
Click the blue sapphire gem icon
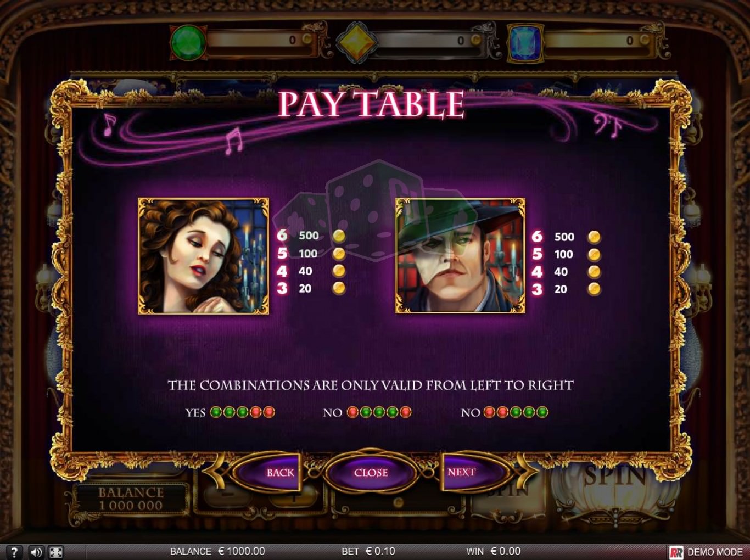(525, 42)
